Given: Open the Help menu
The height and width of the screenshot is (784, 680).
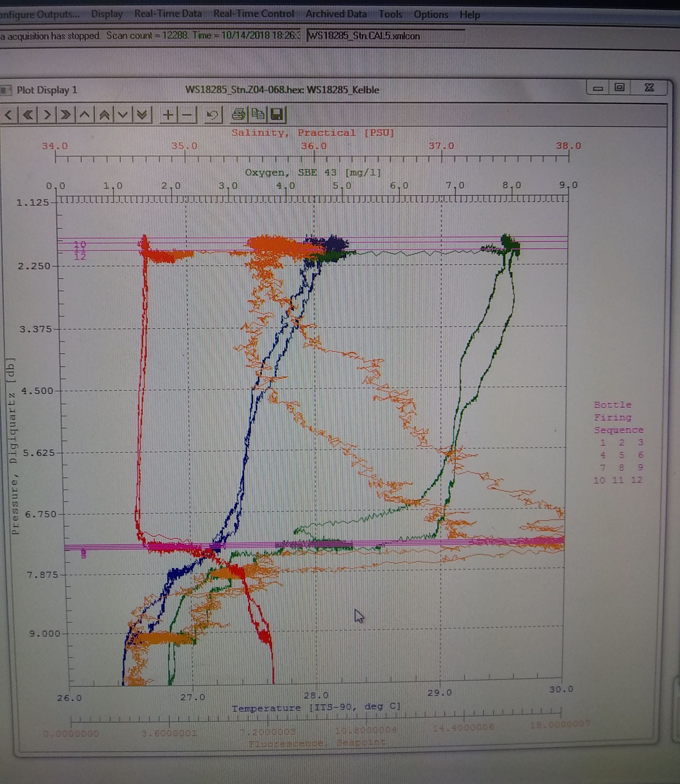Looking at the screenshot, I should click(470, 15).
